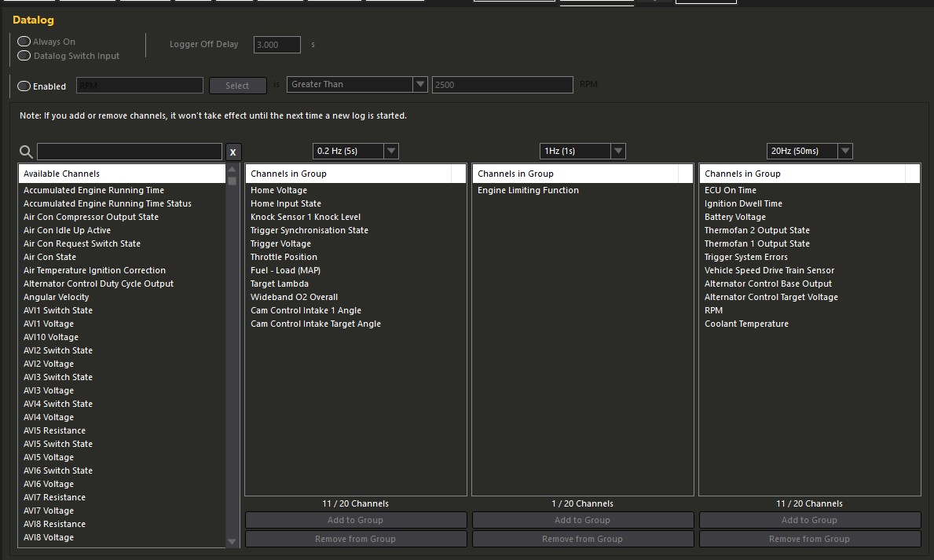Viewport: 934px width, 560px height.
Task: Select Throttle Position in group
Action: click(284, 258)
